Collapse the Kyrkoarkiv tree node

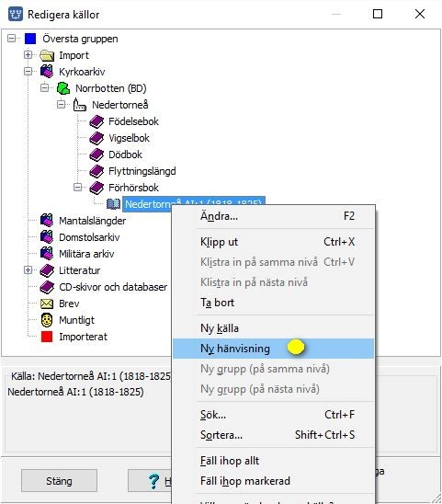[28, 72]
